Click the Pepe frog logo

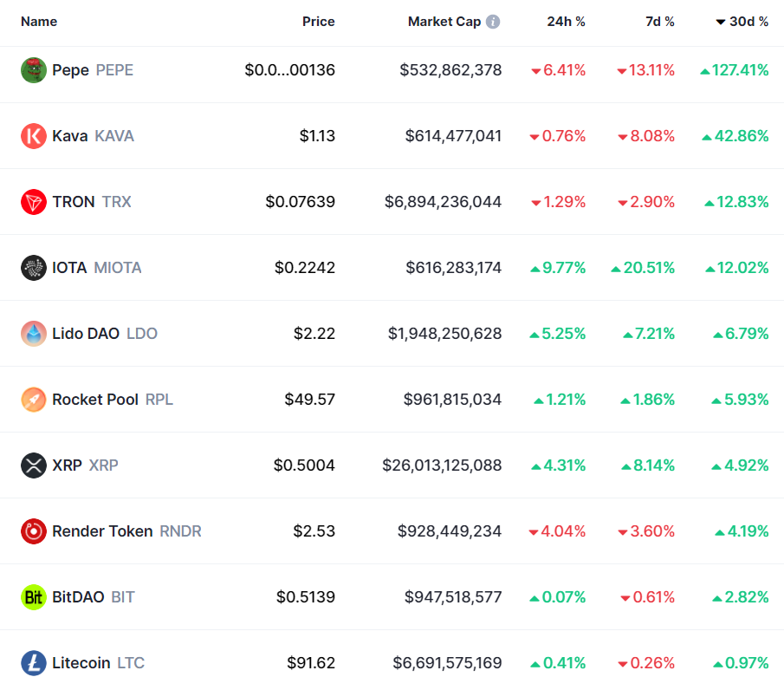(x=33, y=70)
